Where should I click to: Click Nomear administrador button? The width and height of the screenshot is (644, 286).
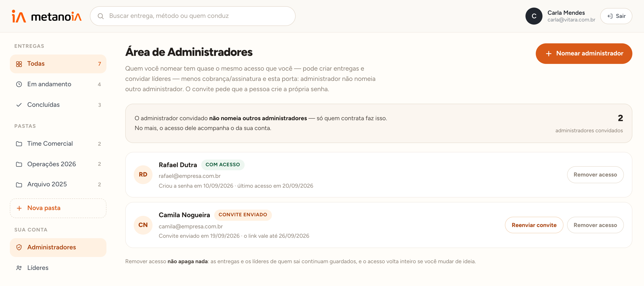tap(584, 54)
